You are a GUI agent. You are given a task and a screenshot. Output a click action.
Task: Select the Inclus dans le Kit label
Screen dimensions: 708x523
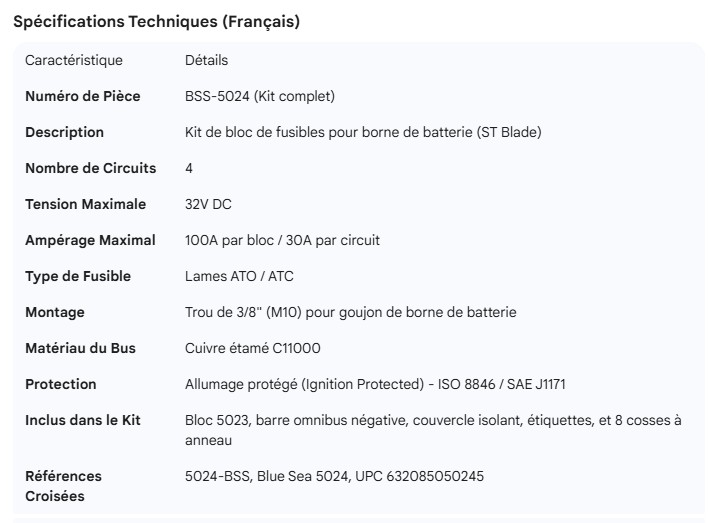[x=83, y=420]
